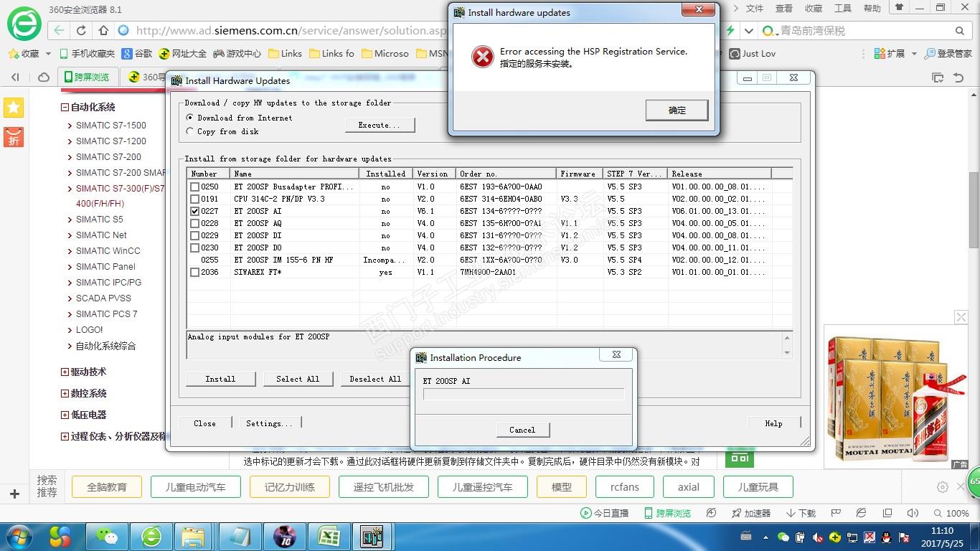Click the 360 browser logo
The height and width of the screenshot is (551, 980).
pos(24,25)
